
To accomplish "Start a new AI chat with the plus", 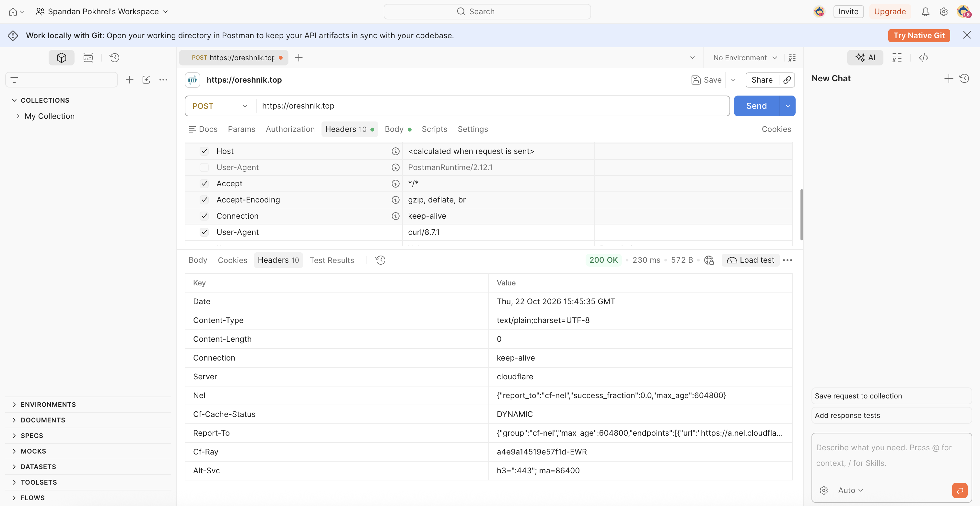I will point(949,79).
